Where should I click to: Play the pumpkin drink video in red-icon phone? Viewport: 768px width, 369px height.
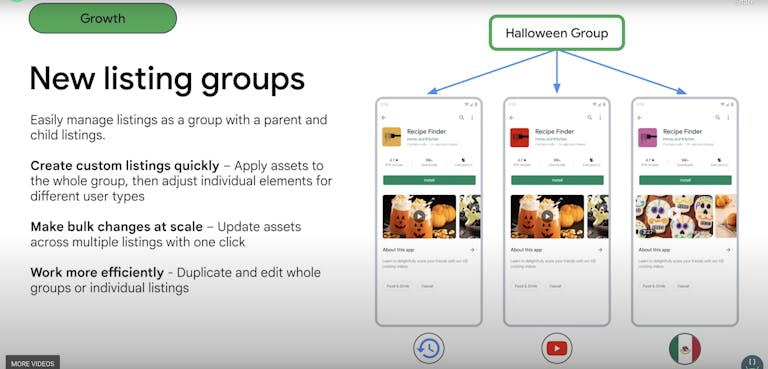547,216
